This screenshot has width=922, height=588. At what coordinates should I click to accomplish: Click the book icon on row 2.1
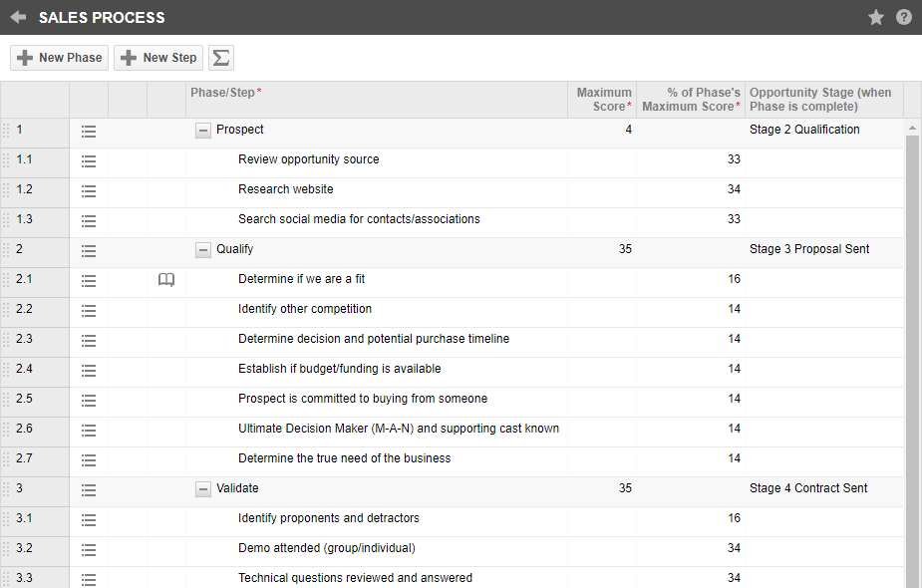[166, 280]
